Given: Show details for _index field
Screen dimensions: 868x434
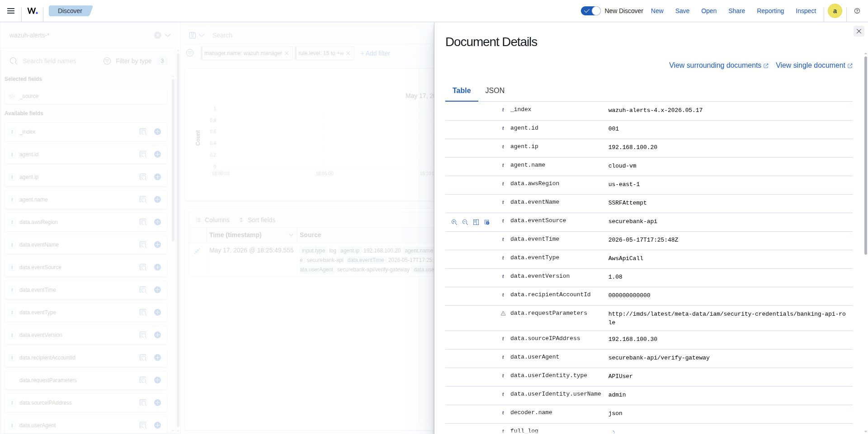Looking at the screenshot, I should (143, 132).
